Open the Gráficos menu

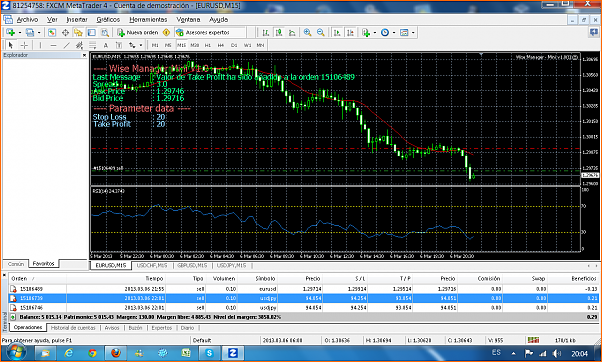pos(108,20)
